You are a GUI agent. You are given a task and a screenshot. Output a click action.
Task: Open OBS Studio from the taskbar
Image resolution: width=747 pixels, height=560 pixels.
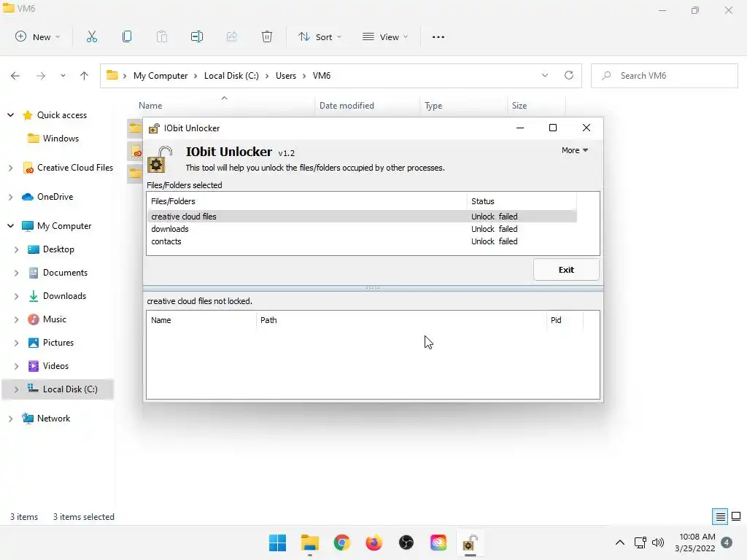tap(406, 542)
